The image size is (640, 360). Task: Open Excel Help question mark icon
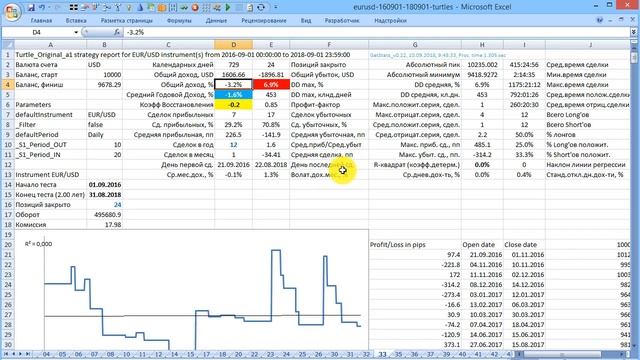(x=599, y=20)
